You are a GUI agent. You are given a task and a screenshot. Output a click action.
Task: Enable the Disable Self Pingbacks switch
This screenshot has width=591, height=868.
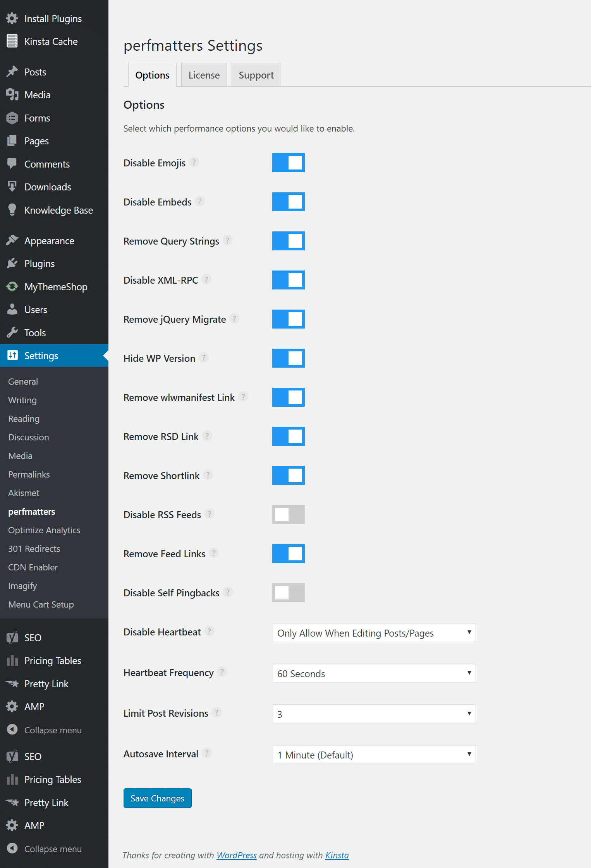[x=288, y=592]
